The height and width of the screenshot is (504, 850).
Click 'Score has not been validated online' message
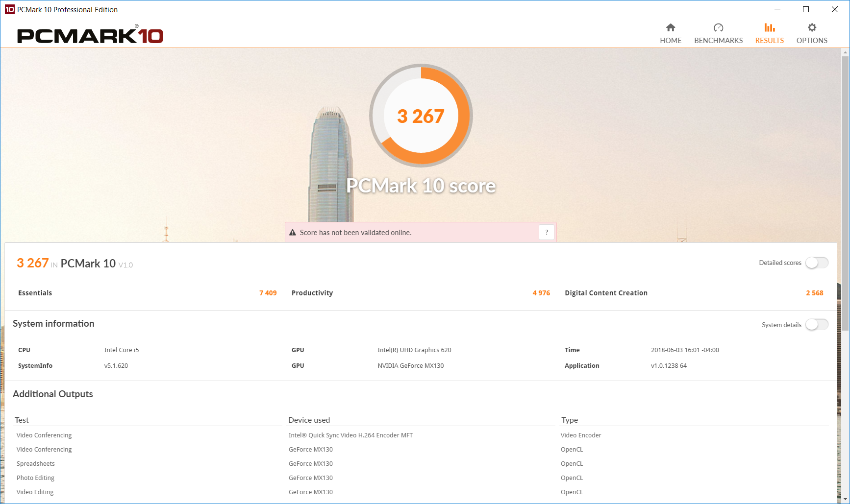[355, 233]
